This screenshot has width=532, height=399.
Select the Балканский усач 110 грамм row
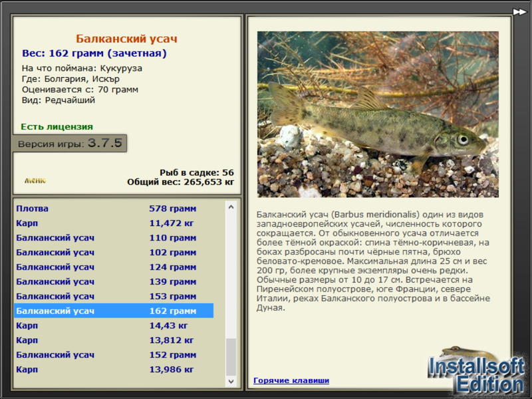(x=114, y=237)
